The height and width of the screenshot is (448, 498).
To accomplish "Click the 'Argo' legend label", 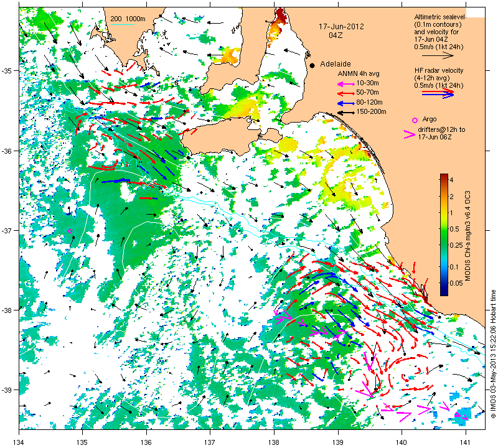I will pos(429,119).
